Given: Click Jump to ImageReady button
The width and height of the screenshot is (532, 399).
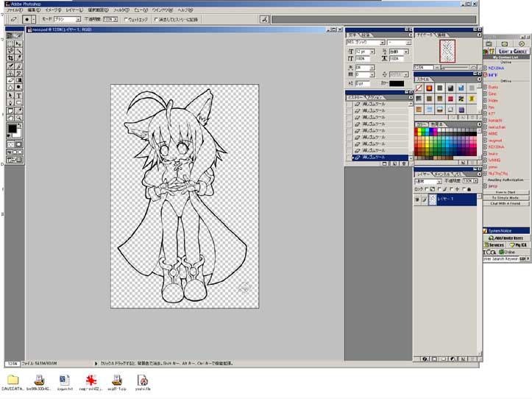Looking at the screenshot, I should pos(14,160).
